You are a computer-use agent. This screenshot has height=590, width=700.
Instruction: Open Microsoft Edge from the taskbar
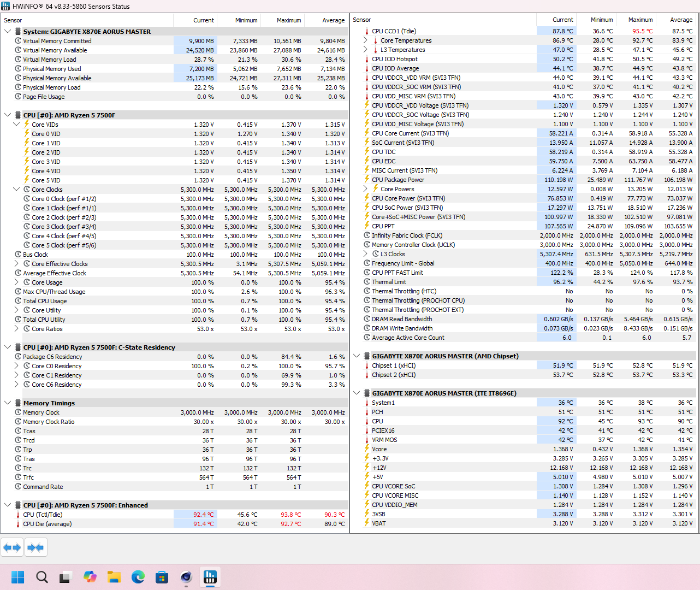[138, 577]
